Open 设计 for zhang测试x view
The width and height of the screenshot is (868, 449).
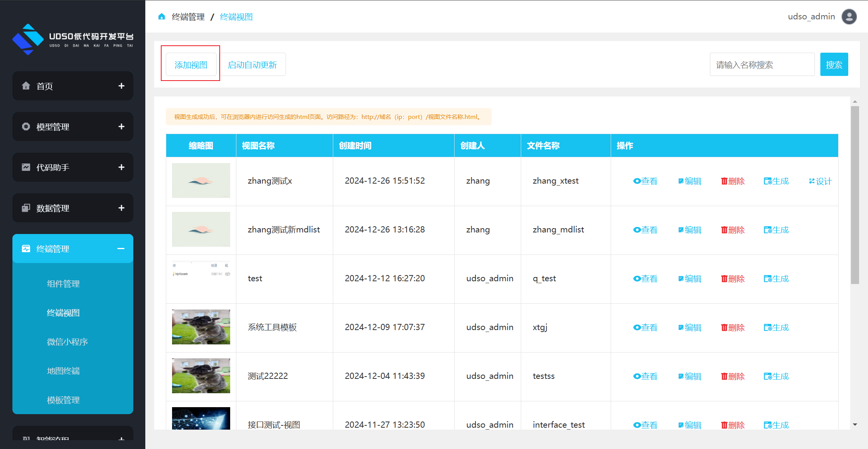point(820,181)
